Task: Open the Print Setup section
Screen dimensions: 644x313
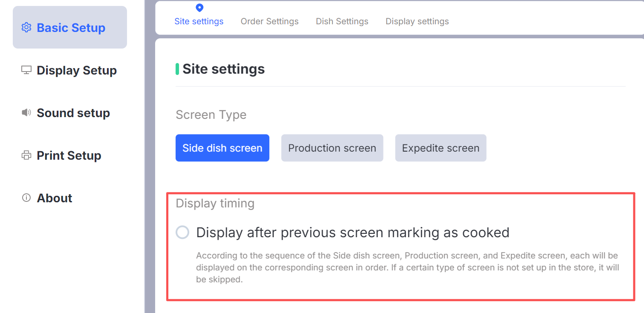Action: pos(69,155)
